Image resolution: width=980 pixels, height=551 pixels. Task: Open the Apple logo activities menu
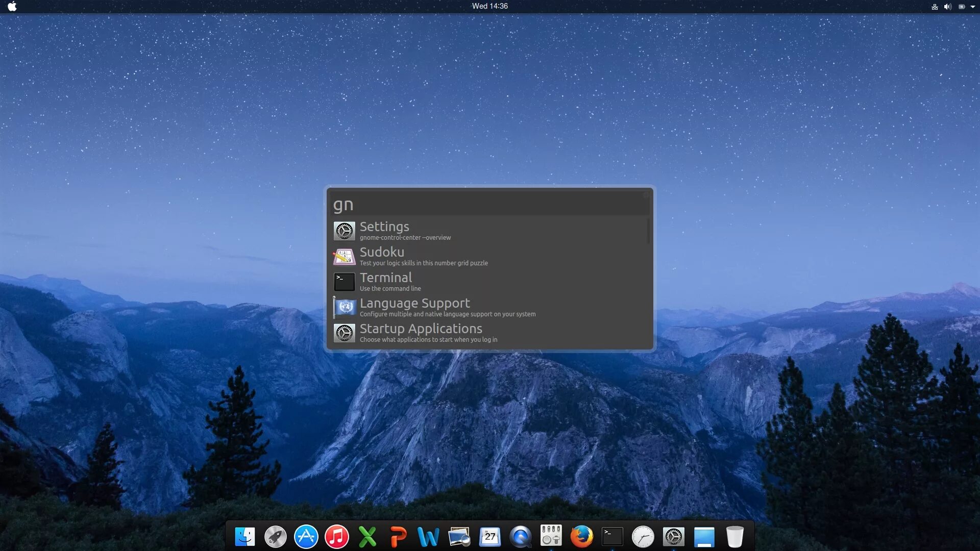12,7
